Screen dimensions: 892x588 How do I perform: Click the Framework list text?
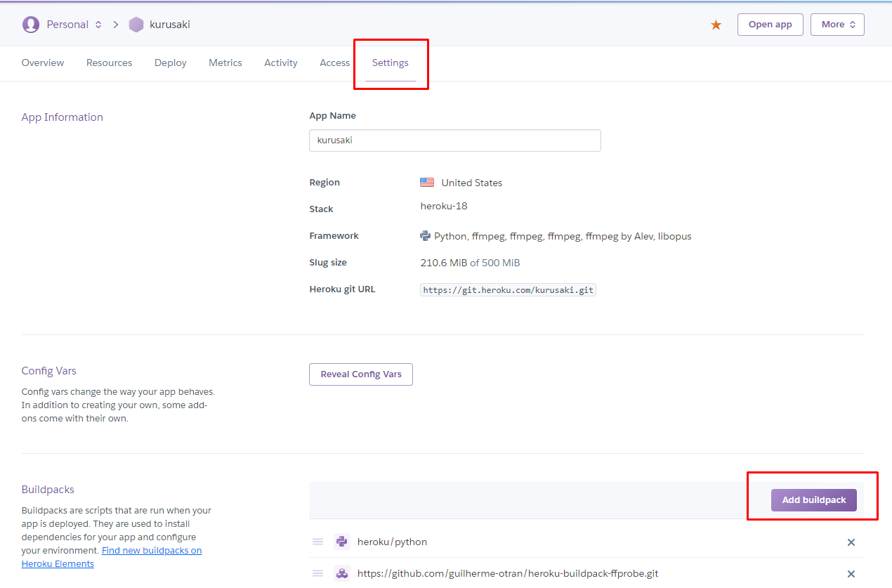coord(563,236)
